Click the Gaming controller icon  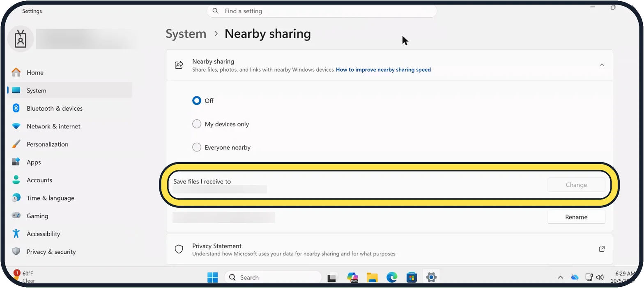[x=16, y=216]
